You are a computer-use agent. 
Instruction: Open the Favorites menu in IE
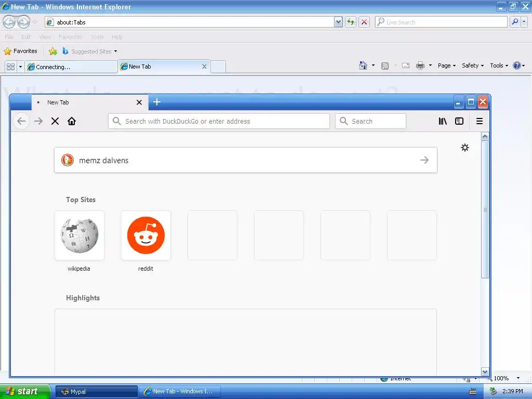click(x=70, y=37)
